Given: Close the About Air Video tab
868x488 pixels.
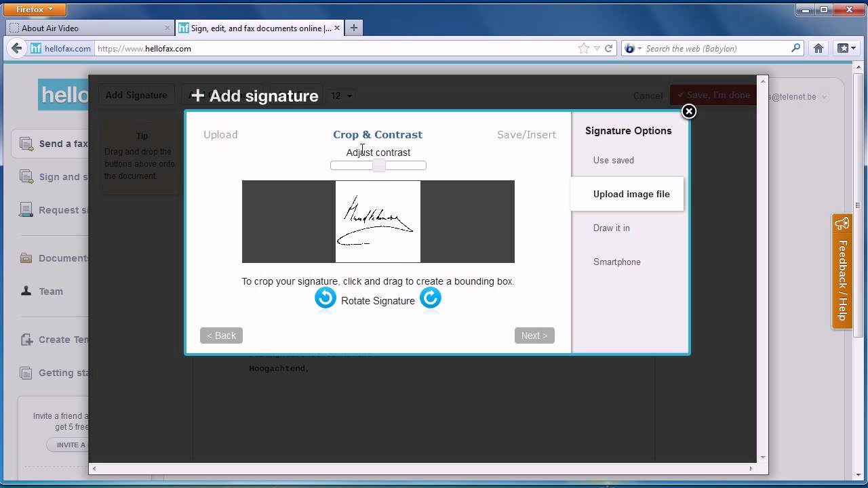Looking at the screenshot, I should point(167,28).
